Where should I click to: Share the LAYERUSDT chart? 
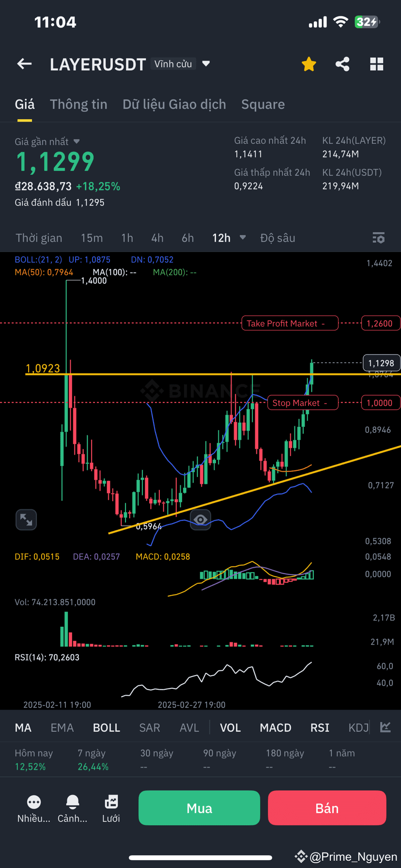tap(342, 64)
